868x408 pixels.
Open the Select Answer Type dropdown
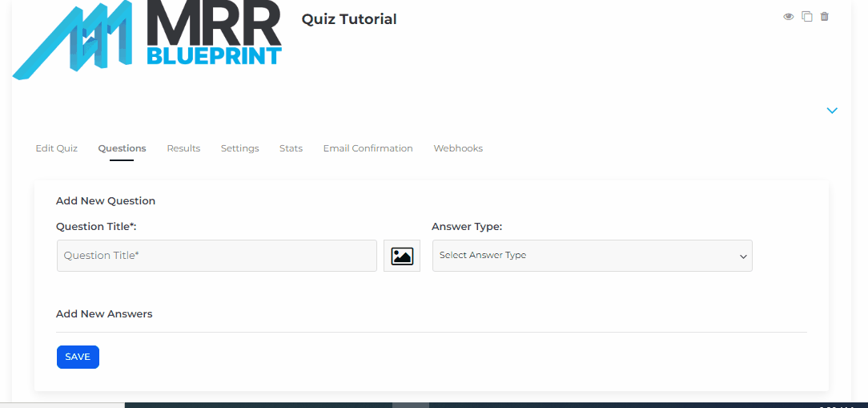[593, 256]
